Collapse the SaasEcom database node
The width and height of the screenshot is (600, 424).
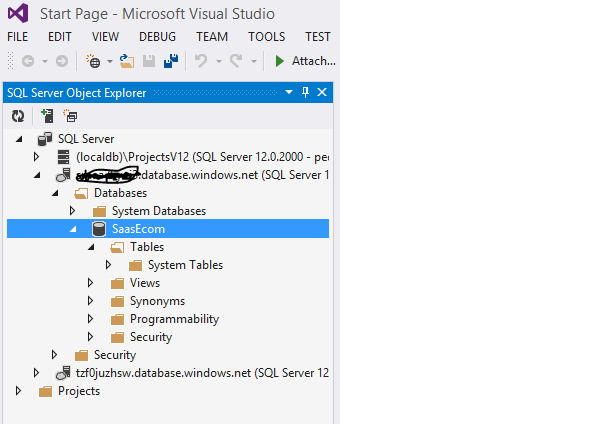point(73,229)
